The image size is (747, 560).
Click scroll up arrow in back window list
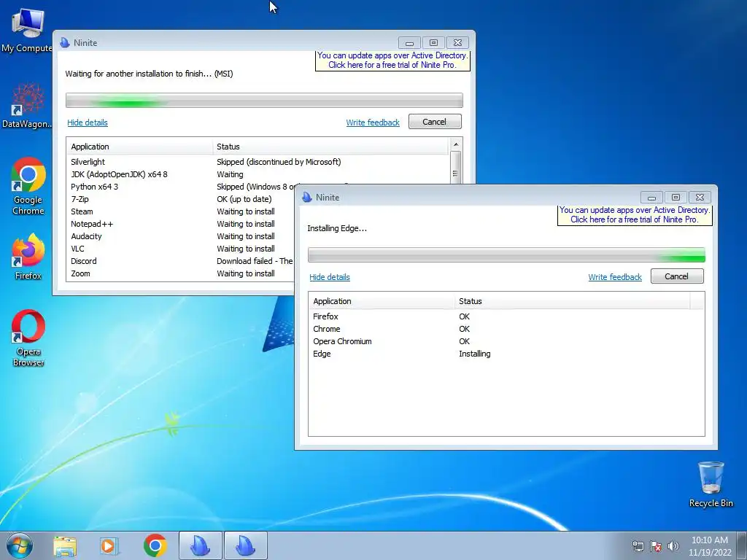pyautogui.click(x=456, y=144)
